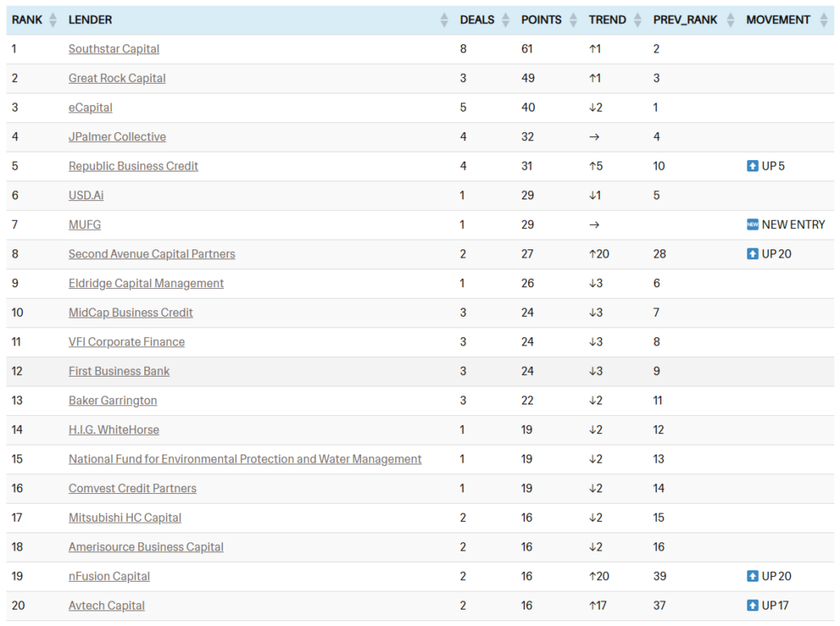Viewport: 840px width, 626px height.
Task: Click the sort arrows in LENDER column header
Action: [x=445, y=21]
